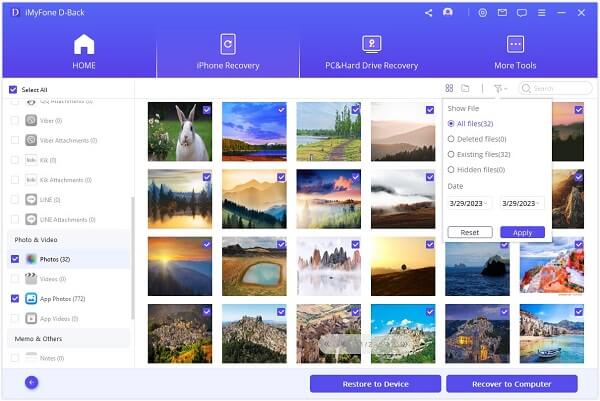This screenshot has width=600, height=401.
Task: Click the share icon in title bar
Action: 428,13
